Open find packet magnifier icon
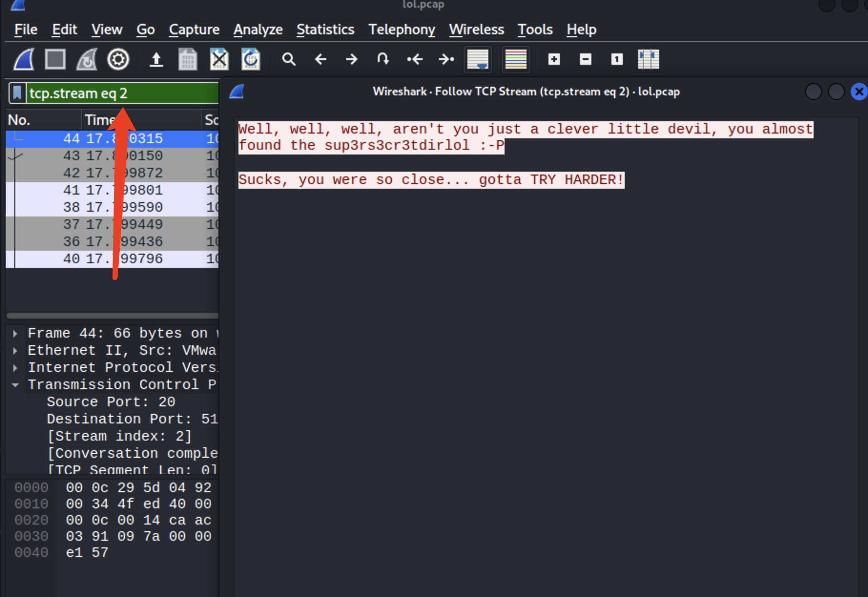The height and width of the screenshot is (597, 868). coord(289,60)
